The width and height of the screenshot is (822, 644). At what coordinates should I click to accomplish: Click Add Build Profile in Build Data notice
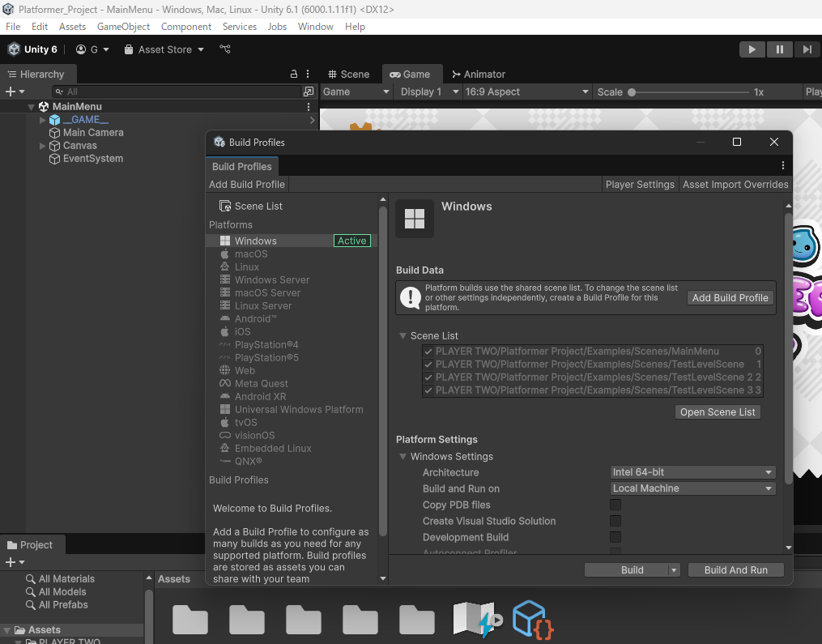(x=730, y=298)
